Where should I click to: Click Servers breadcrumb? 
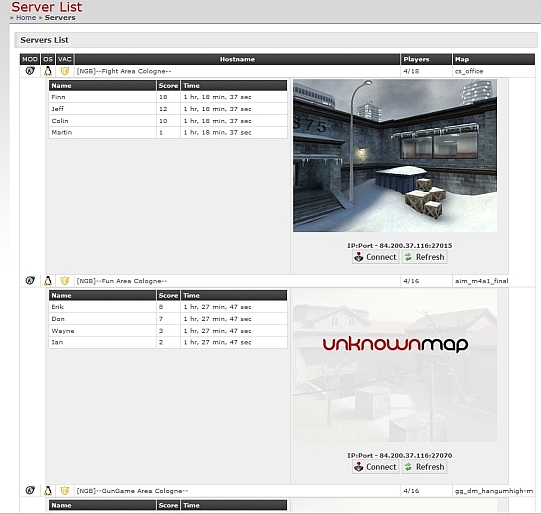tap(60, 18)
